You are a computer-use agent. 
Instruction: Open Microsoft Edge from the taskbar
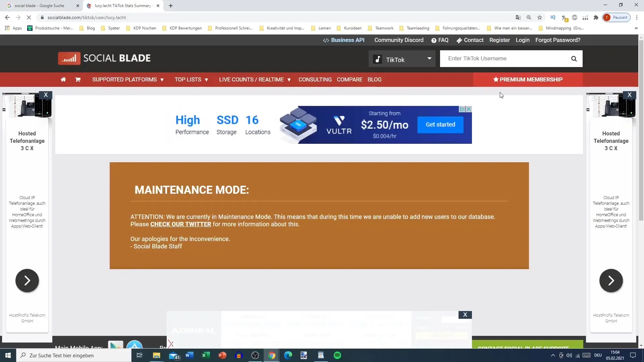coord(288,355)
